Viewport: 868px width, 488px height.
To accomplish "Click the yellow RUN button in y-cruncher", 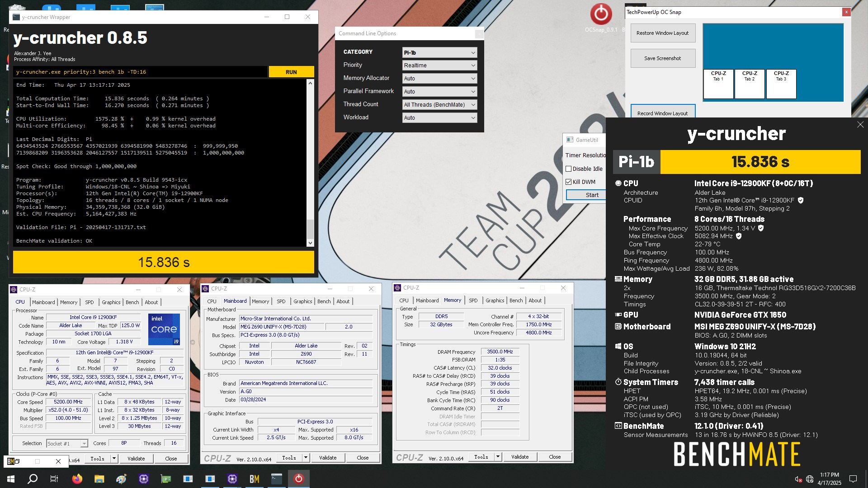I will tap(291, 72).
